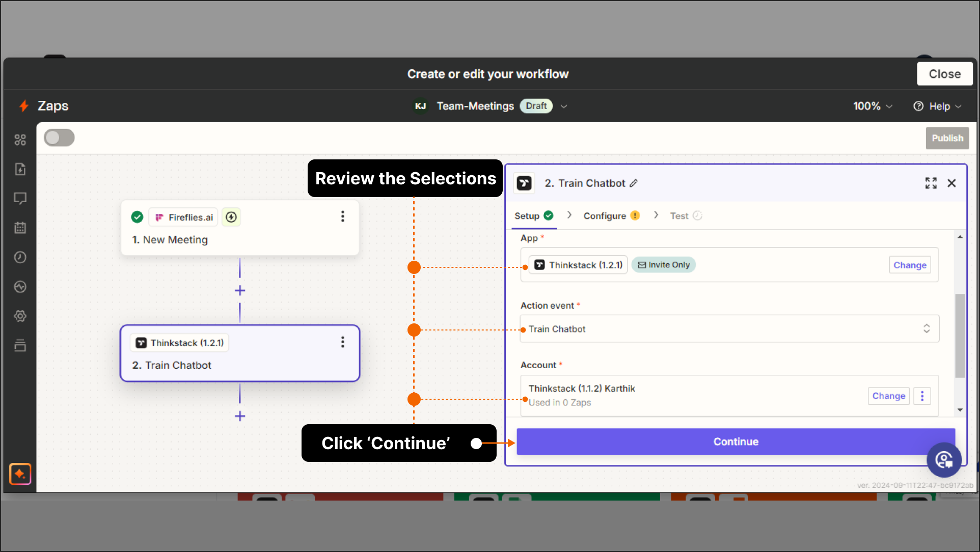Open the 100% zoom dropdown
This screenshot has width=980, height=552.
point(873,106)
